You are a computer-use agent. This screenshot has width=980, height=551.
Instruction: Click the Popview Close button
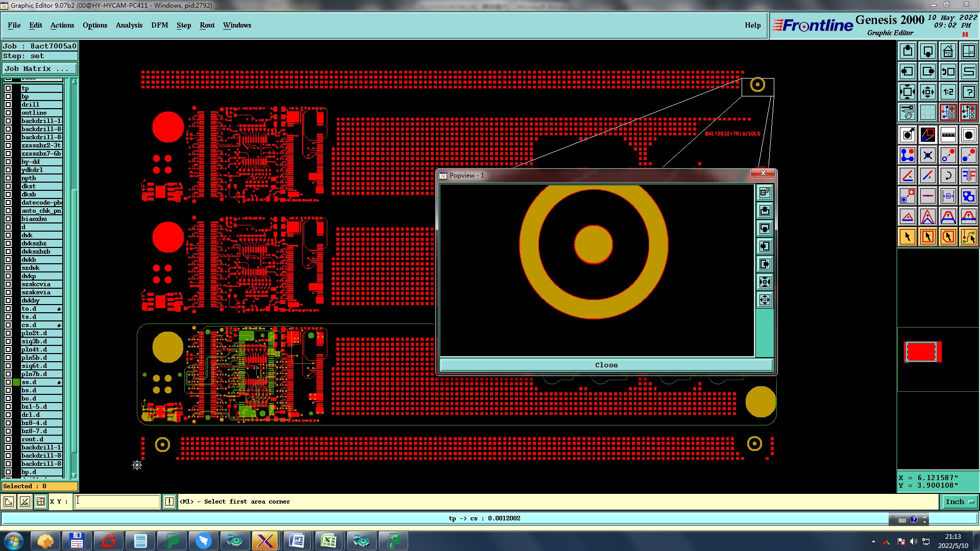(x=606, y=365)
